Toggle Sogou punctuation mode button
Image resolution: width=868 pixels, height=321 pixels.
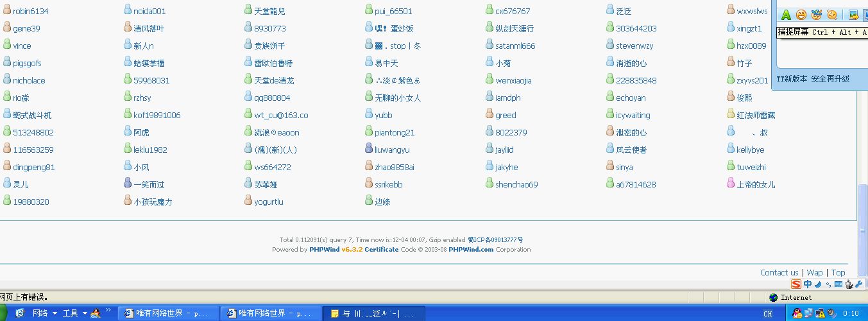(828, 284)
